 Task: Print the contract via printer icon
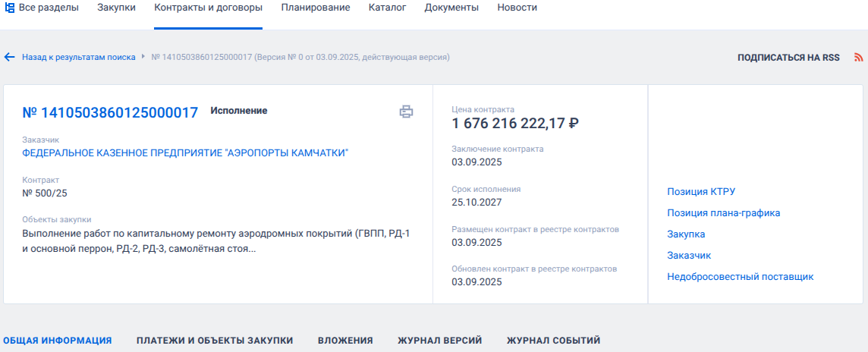click(x=407, y=112)
